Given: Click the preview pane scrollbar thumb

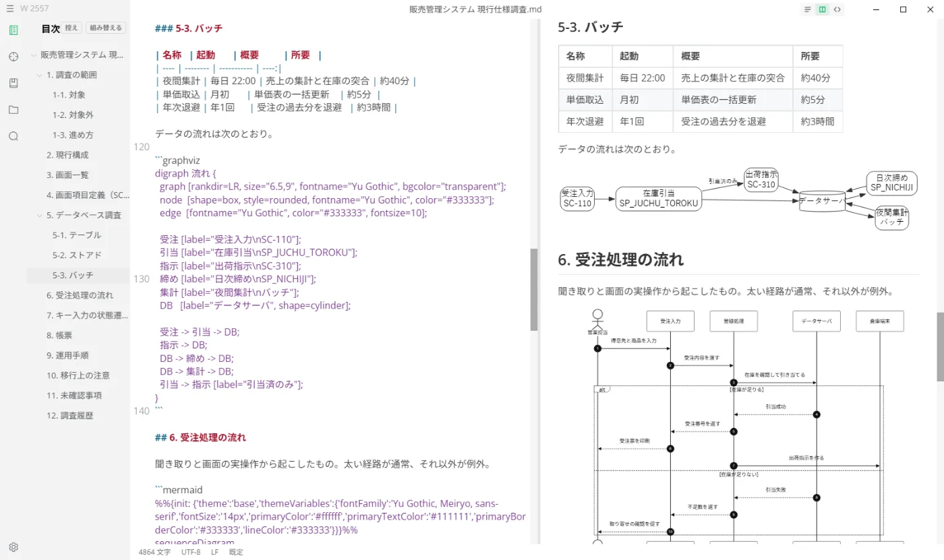Looking at the screenshot, I should 940,346.
